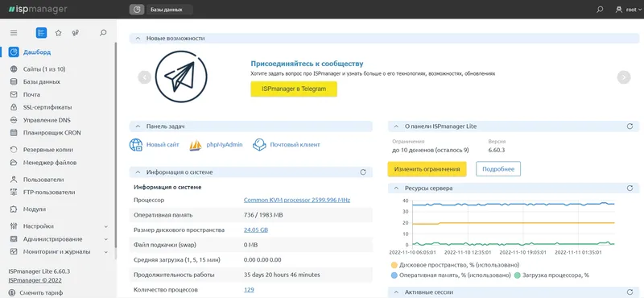Refresh Активные сессии panel
Viewport: 644px width, 298px height.
[630, 292]
